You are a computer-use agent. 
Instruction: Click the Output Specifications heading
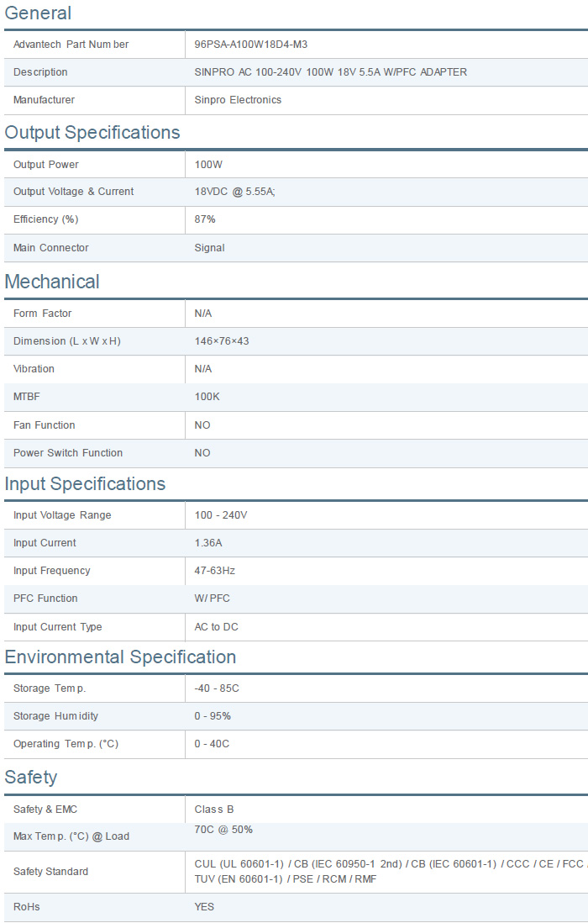[92, 133]
